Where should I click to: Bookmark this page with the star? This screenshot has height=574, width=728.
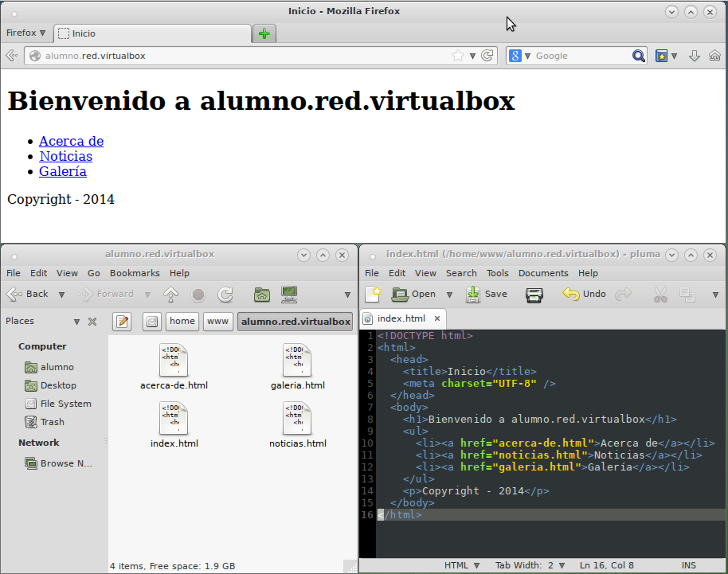(x=458, y=56)
